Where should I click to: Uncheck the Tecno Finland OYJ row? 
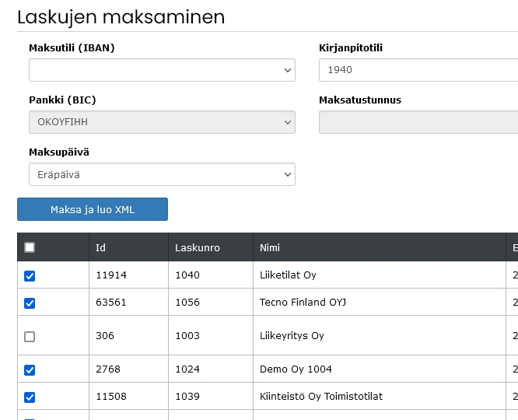pos(30,303)
